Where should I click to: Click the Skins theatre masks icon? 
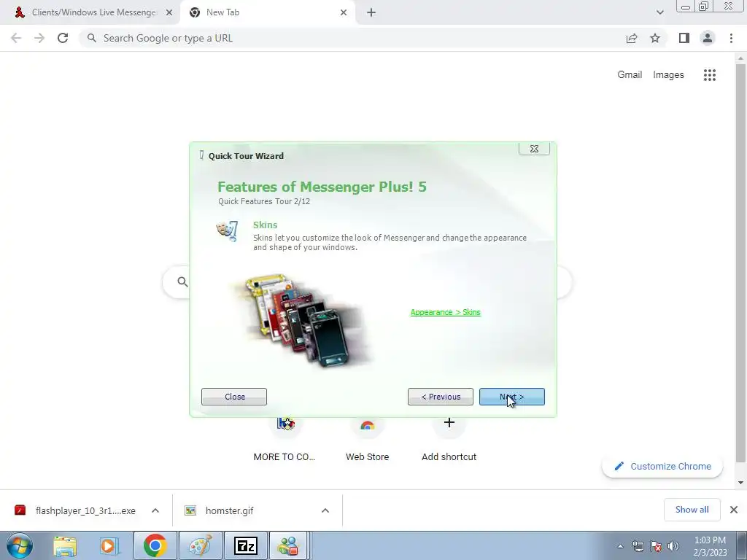tap(228, 231)
